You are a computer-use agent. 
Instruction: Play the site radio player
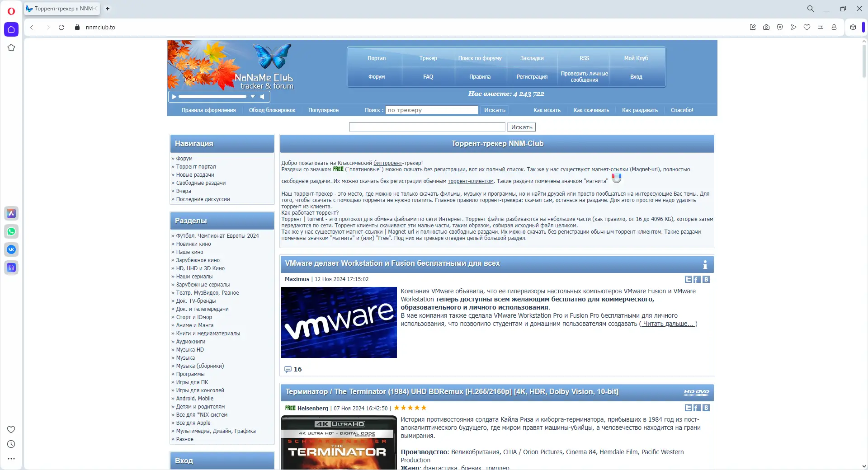[x=174, y=96]
